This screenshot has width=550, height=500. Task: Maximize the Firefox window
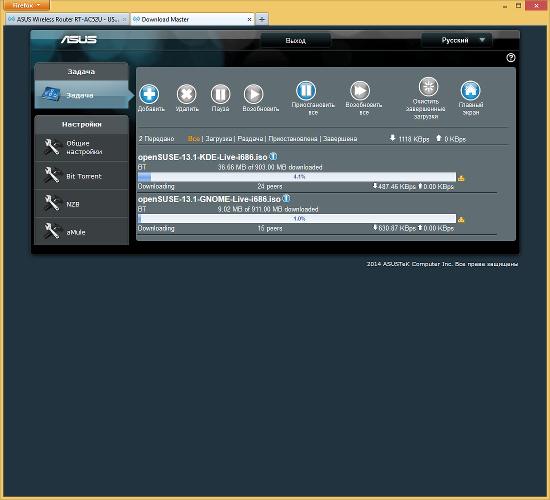point(518,5)
